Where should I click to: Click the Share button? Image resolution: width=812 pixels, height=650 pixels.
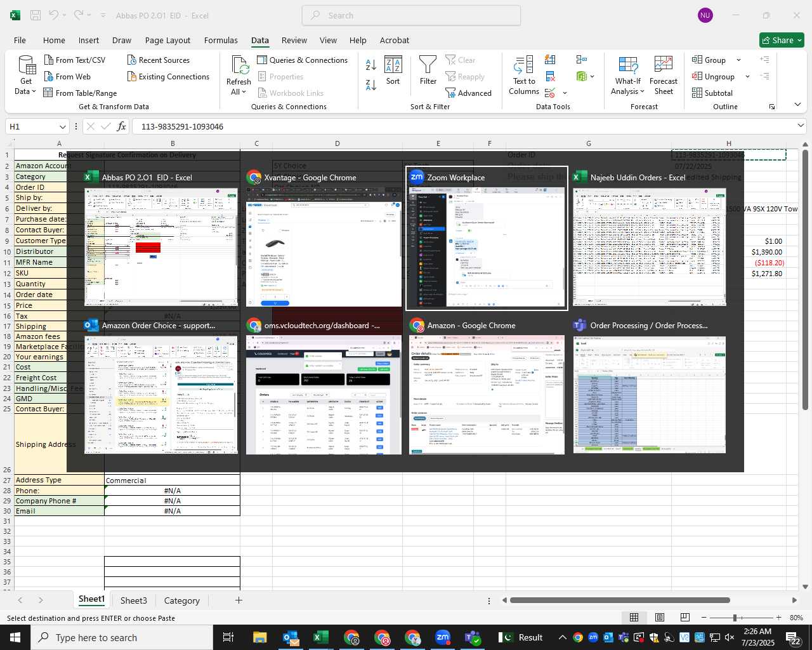pos(782,40)
